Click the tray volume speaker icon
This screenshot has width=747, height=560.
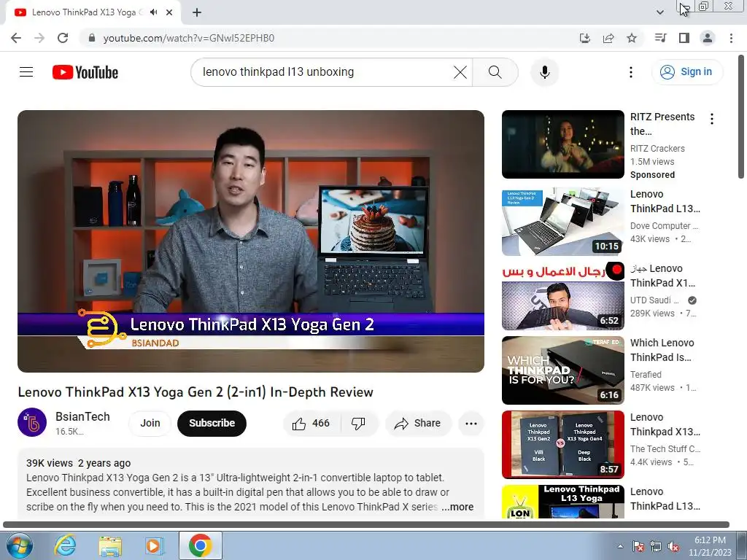coord(673,546)
